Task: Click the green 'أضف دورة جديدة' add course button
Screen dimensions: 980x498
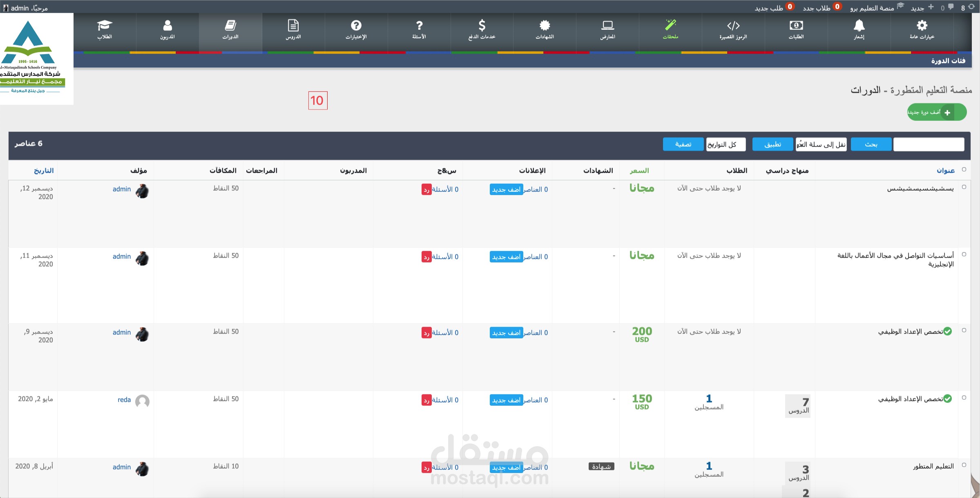Action: pyautogui.click(x=937, y=112)
